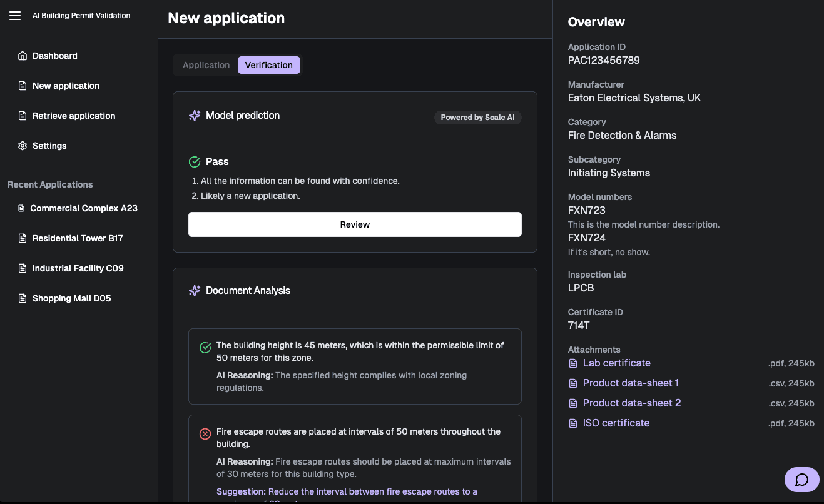The height and width of the screenshot is (504, 824).
Task: Click the Lab certificate file icon
Action: coord(572,363)
